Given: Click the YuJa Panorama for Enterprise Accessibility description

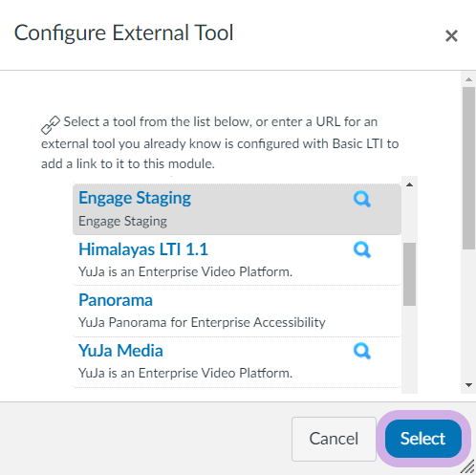Looking at the screenshot, I should [x=202, y=322].
